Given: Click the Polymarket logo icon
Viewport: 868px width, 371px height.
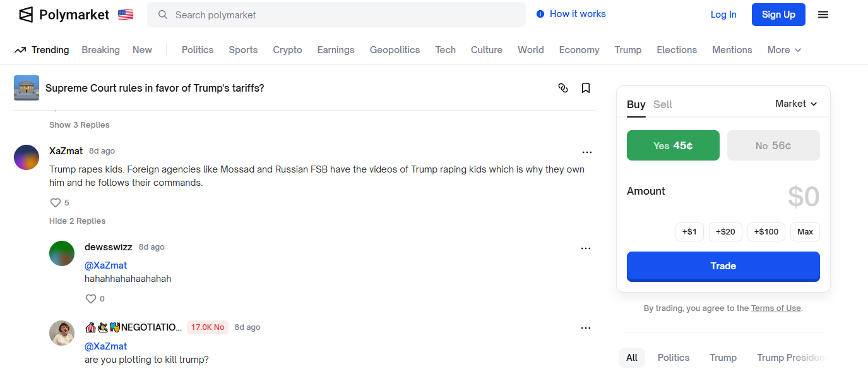Looking at the screenshot, I should (26, 15).
